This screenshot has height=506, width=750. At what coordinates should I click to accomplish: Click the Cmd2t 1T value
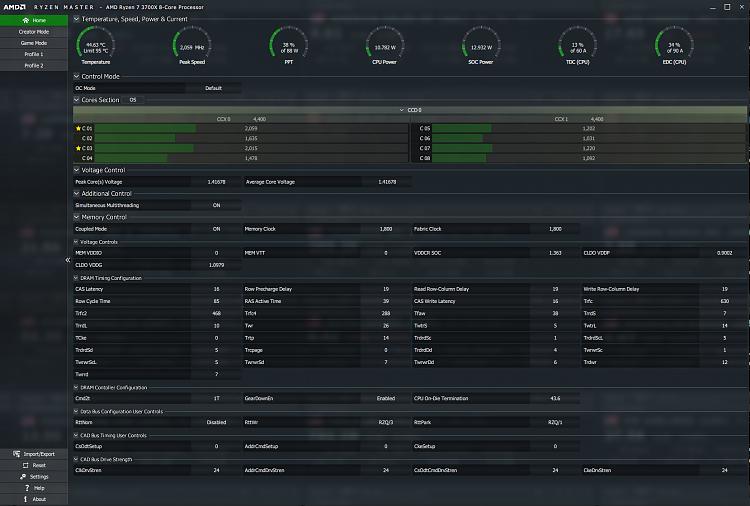[216, 398]
